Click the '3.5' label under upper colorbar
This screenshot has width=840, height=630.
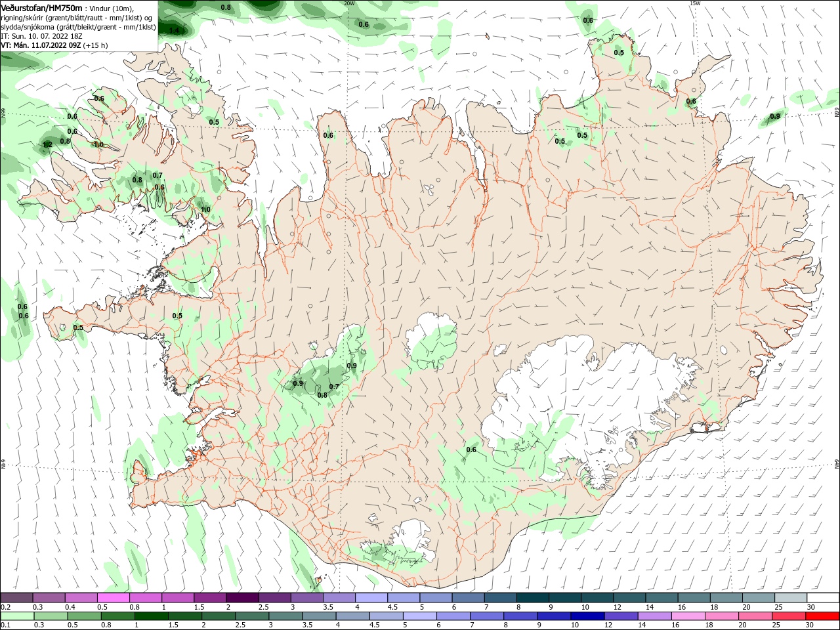click(328, 607)
